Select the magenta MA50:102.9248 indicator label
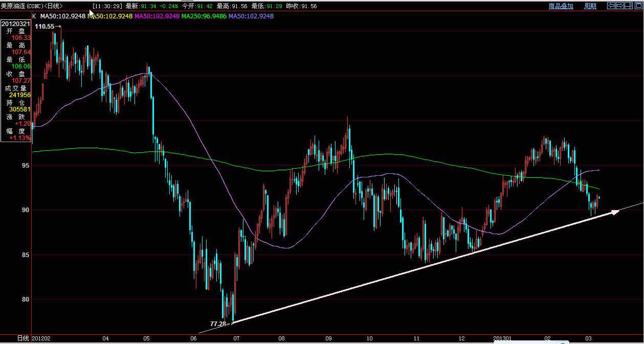The width and height of the screenshot is (644, 344). click(157, 16)
